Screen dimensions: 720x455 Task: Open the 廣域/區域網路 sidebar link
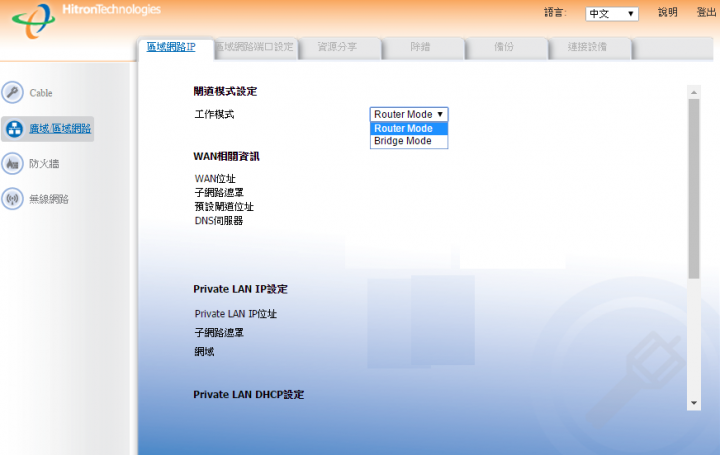(60, 129)
